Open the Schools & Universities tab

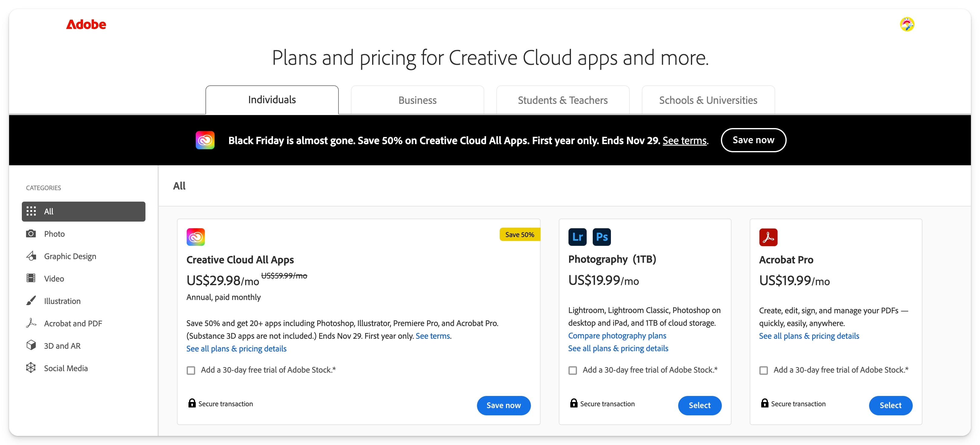pyautogui.click(x=708, y=100)
